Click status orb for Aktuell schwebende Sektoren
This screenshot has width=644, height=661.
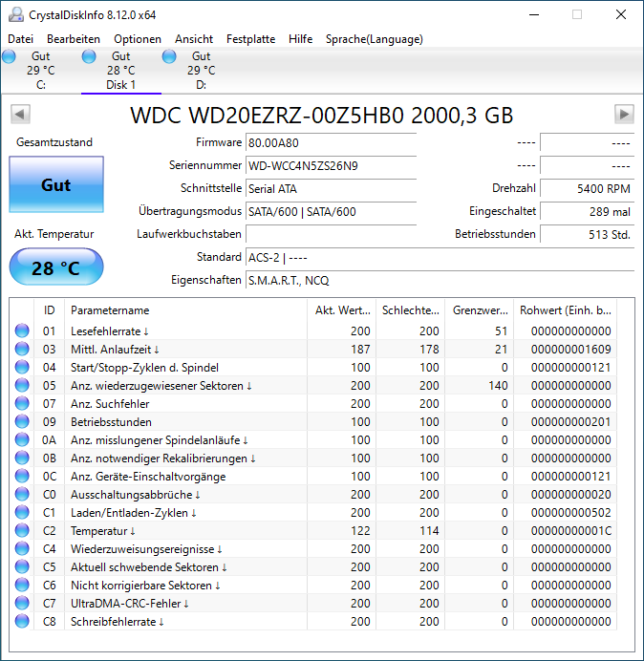[22, 566]
